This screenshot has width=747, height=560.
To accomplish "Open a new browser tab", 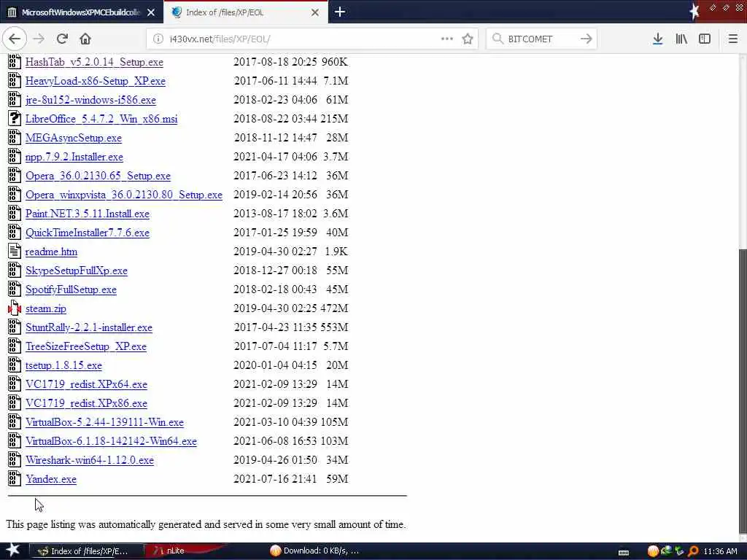I will click(340, 12).
